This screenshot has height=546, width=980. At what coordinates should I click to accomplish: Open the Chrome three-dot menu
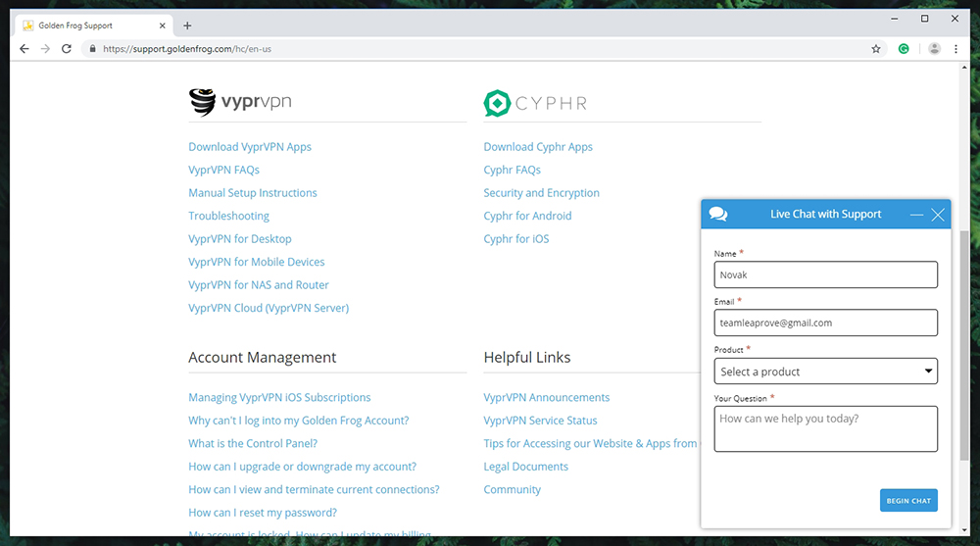tap(955, 49)
